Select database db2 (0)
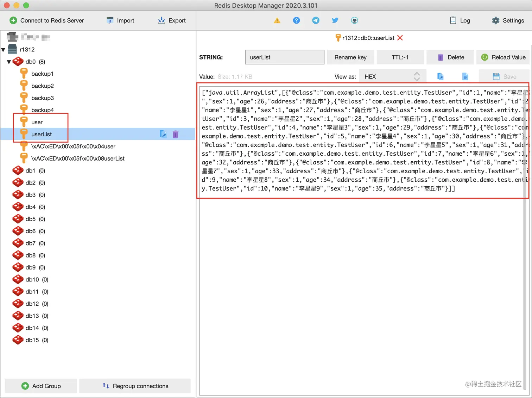Image resolution: width=532 pixels, height=398 pixels. click(29, 182)
